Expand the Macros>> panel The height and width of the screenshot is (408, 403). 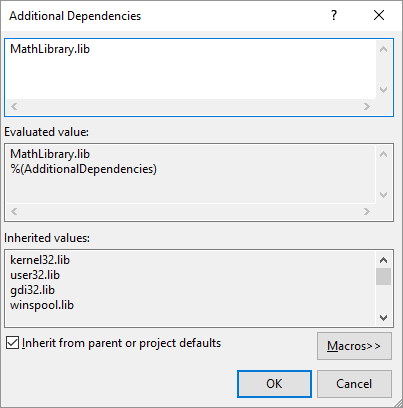point(354,346)
